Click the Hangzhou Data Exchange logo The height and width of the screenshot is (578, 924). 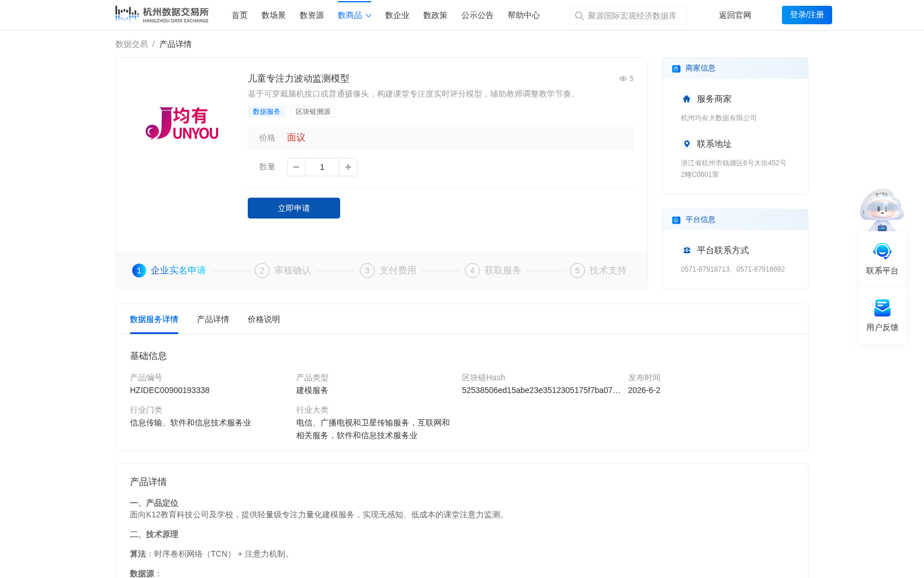point(162,14)
